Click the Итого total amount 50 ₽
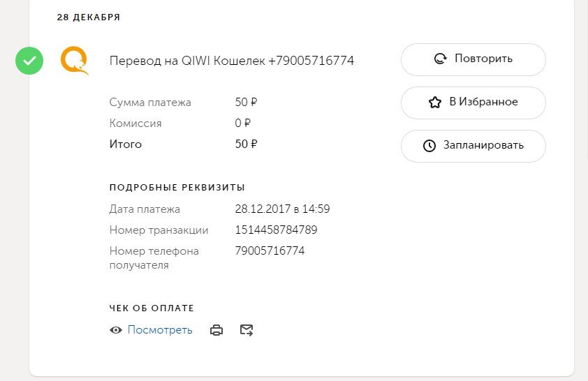Viewport: 588px width, 381px height. [x=246, y=144]
